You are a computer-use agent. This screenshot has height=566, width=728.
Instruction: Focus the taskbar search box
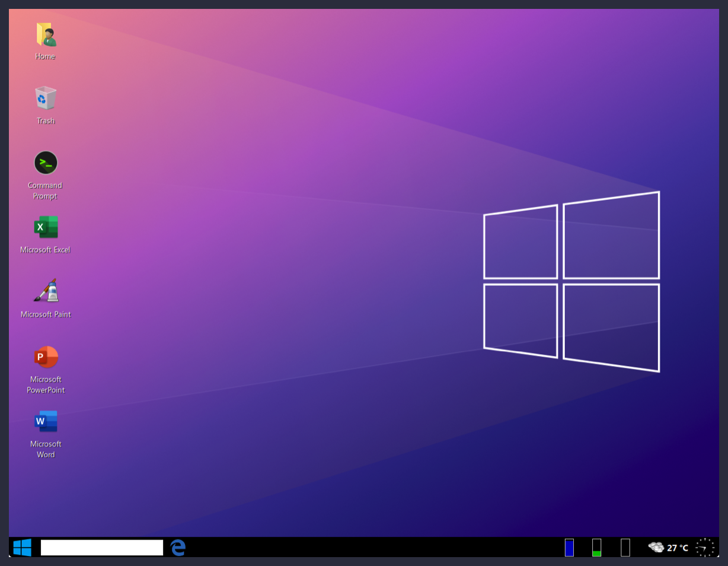[102, 548]
